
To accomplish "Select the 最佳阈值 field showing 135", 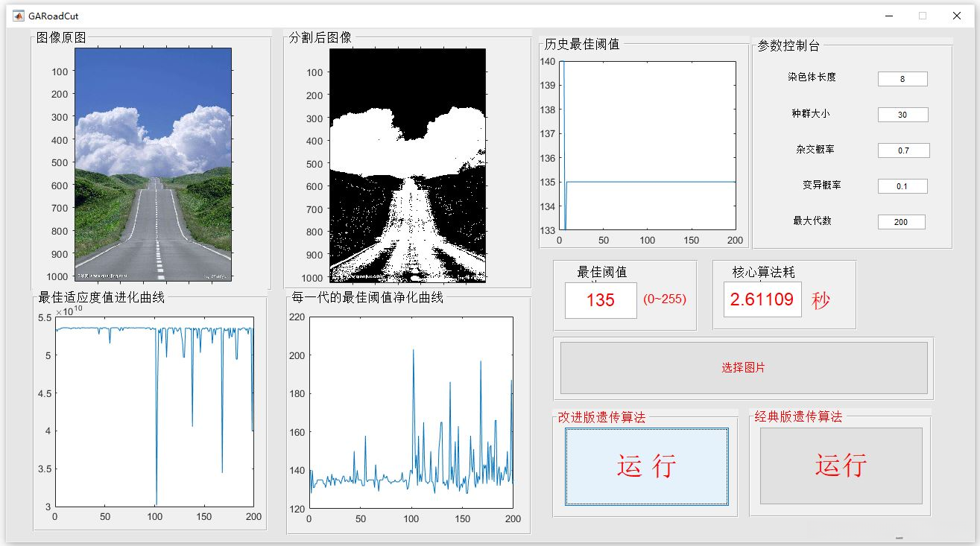I will tap(601, 300).
